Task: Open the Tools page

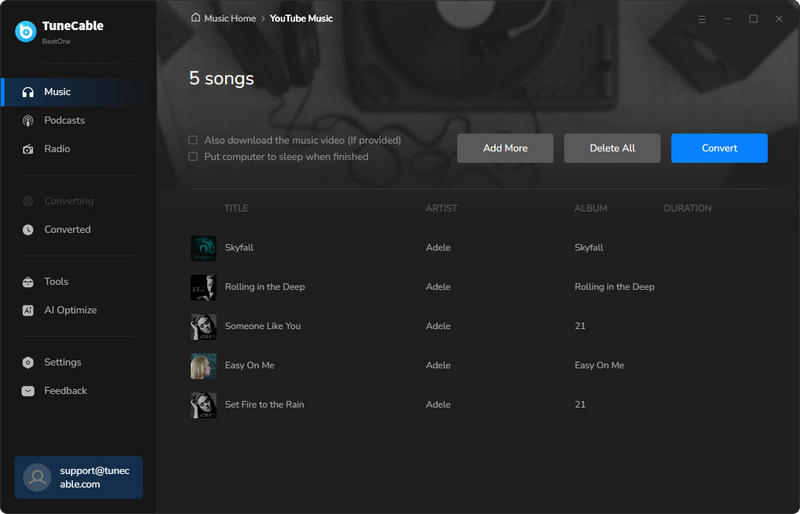Action: point(78,282)
